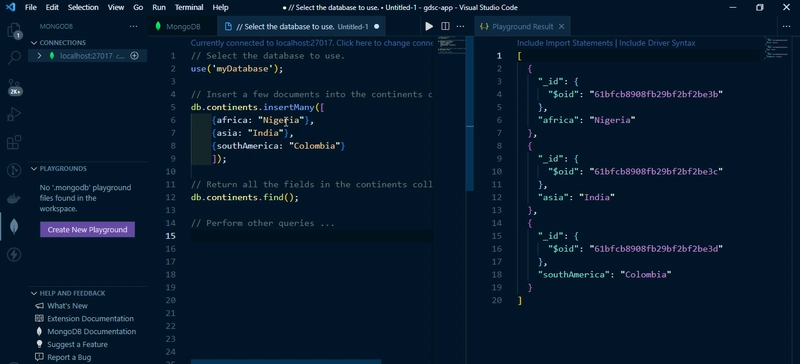
Task: Place cursor on use('myDatabase') line
Action: 237,68
